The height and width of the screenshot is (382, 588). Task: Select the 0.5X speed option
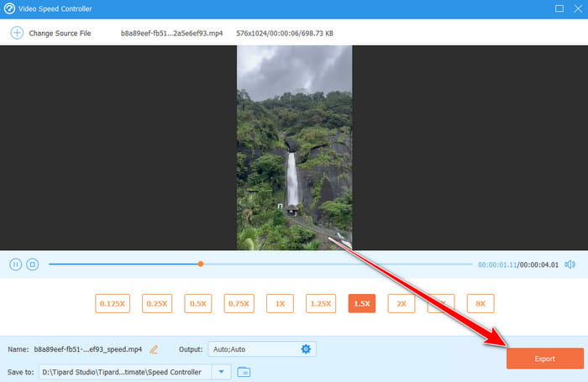coord(198,304)
